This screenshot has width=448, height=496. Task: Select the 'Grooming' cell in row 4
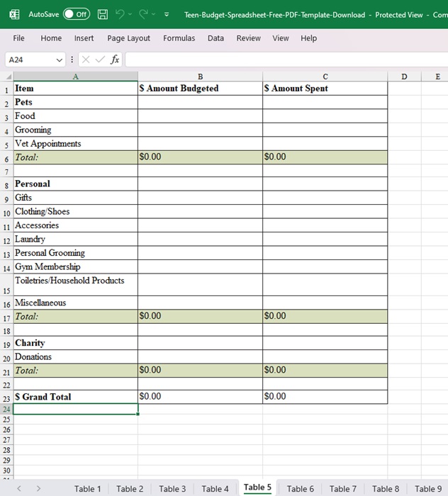tap(76, 130)
